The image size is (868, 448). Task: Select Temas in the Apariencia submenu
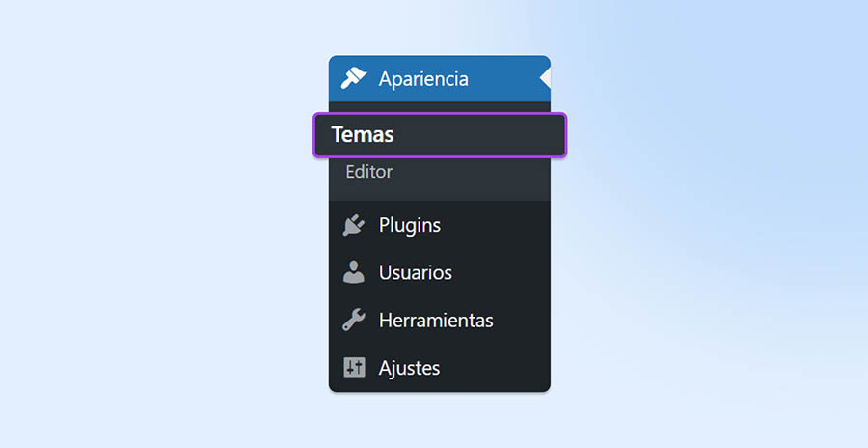point(363,135)
